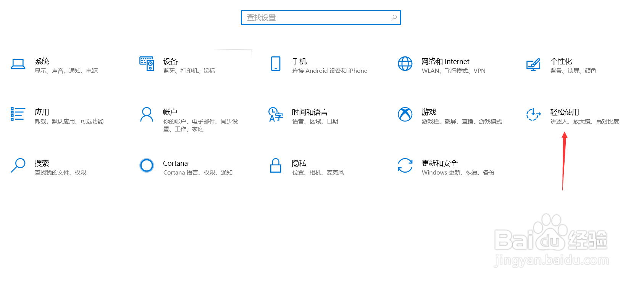Click the text 蓝牙、打印机、鼠标
Viewport: 644px width, 282px height.
tap(189, 71)
